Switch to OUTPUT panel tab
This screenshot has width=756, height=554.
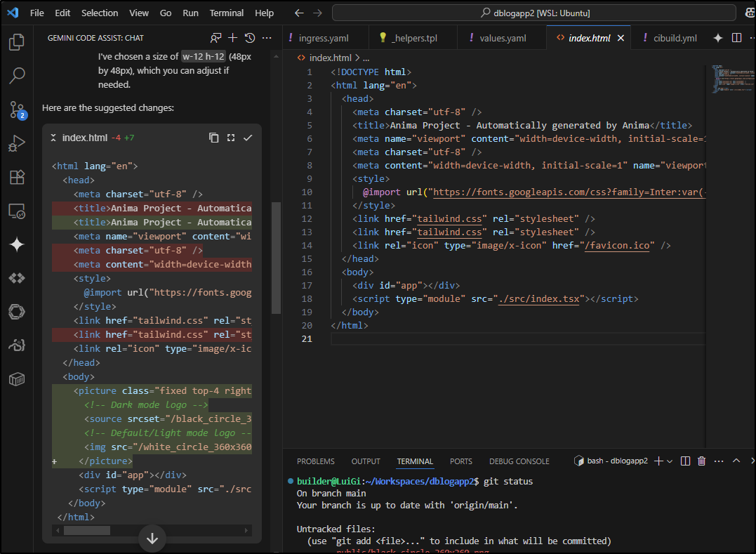(366, 461)
